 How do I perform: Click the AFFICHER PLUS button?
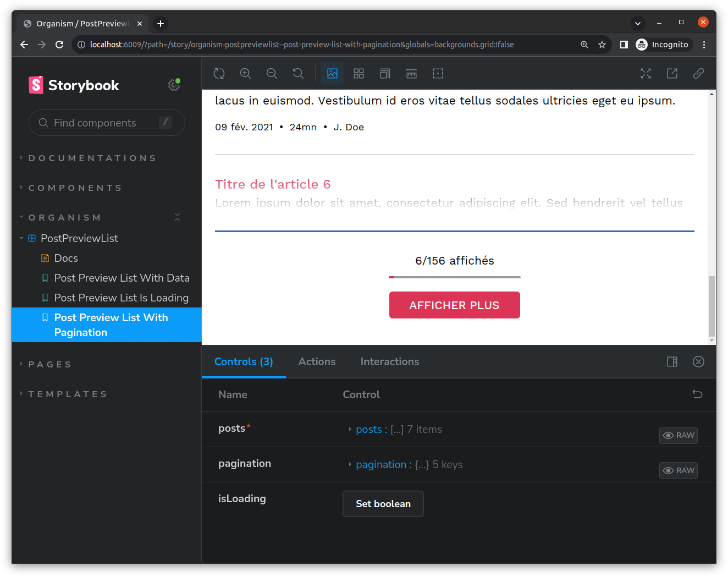pyautogui.click(x=454, y=305)
